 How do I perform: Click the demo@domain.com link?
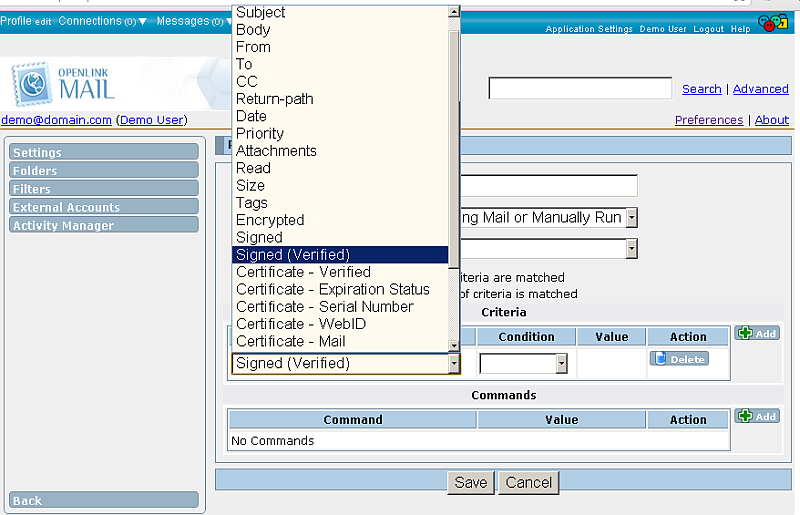57,120
